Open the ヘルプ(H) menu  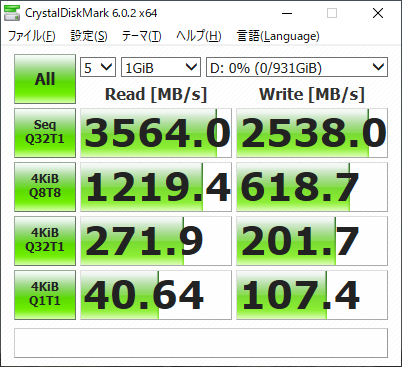click(199, 36)
